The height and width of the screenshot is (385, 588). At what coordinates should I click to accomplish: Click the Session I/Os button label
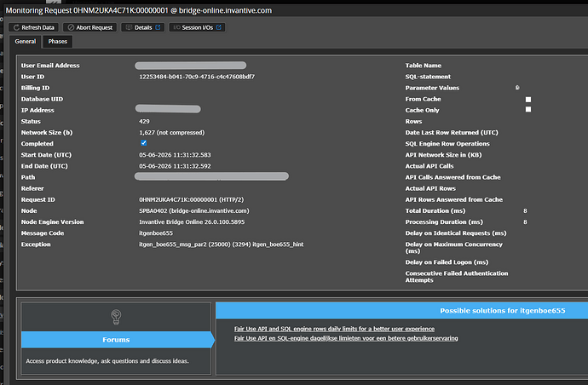pos(198,27)
